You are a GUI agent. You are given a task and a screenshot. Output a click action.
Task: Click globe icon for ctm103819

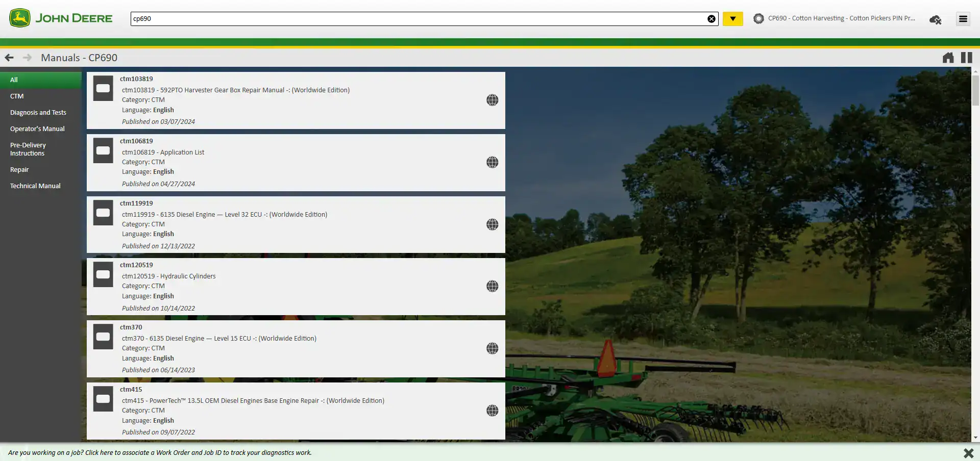coord(492,100)
